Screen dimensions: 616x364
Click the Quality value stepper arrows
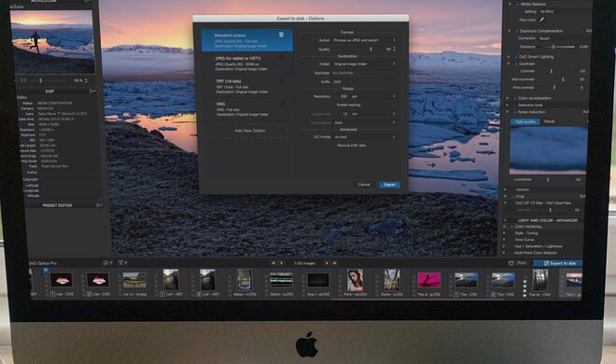click(395, 49)
